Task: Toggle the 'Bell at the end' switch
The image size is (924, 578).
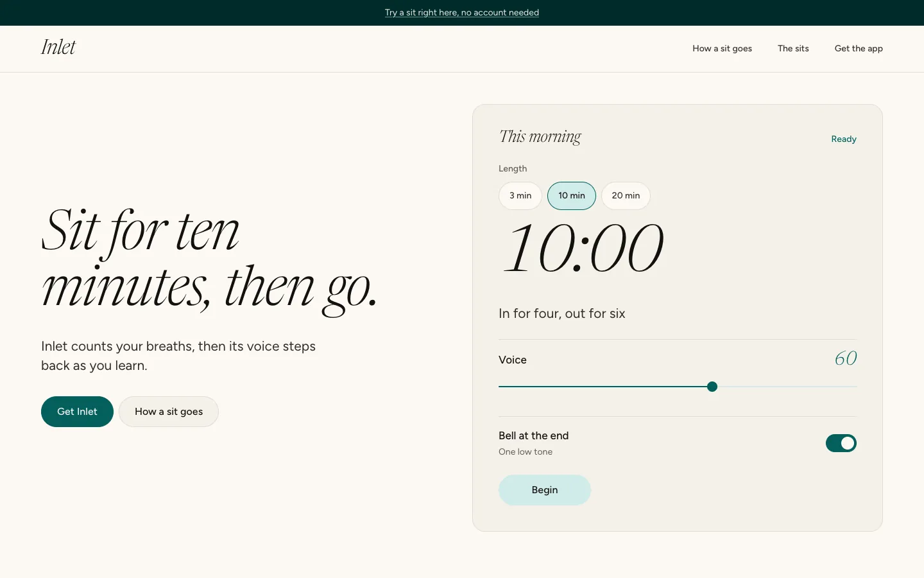Action: pyautogui.click(x=841, y=443)
